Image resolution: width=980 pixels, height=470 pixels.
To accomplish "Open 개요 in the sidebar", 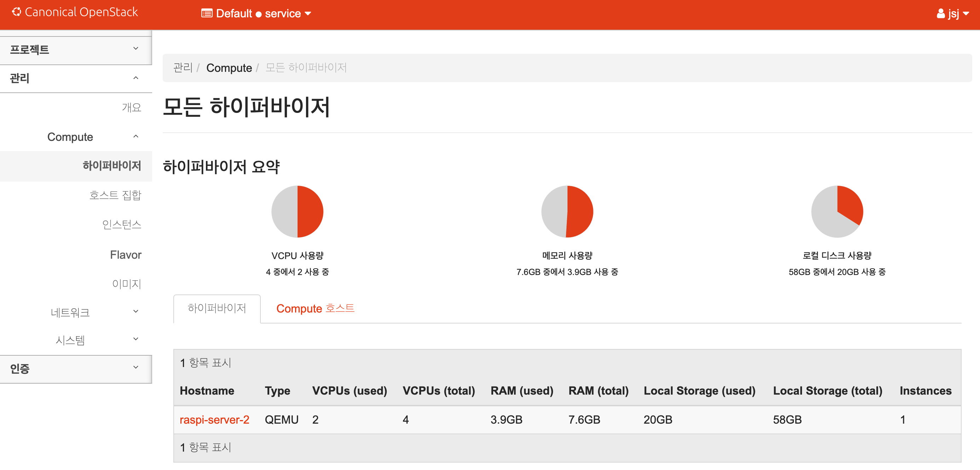I will click(131, 107).
